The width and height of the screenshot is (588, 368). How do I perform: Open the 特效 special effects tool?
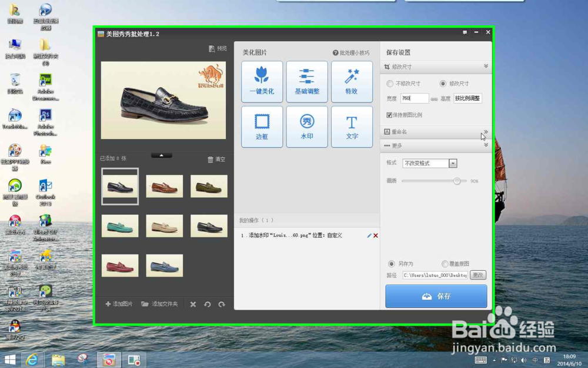pyautogui.click(x=352, y=81)
